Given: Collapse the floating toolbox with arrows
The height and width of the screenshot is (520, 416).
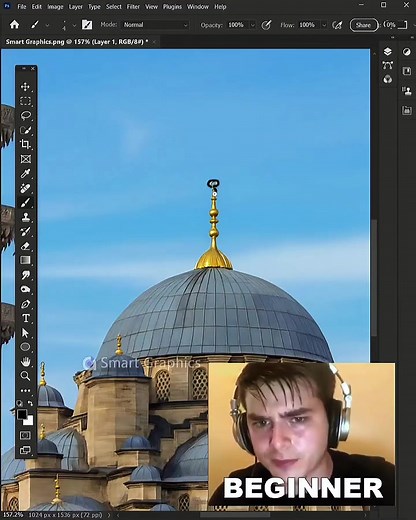Looking at the screenshot, I should click(x=23, y=68).
